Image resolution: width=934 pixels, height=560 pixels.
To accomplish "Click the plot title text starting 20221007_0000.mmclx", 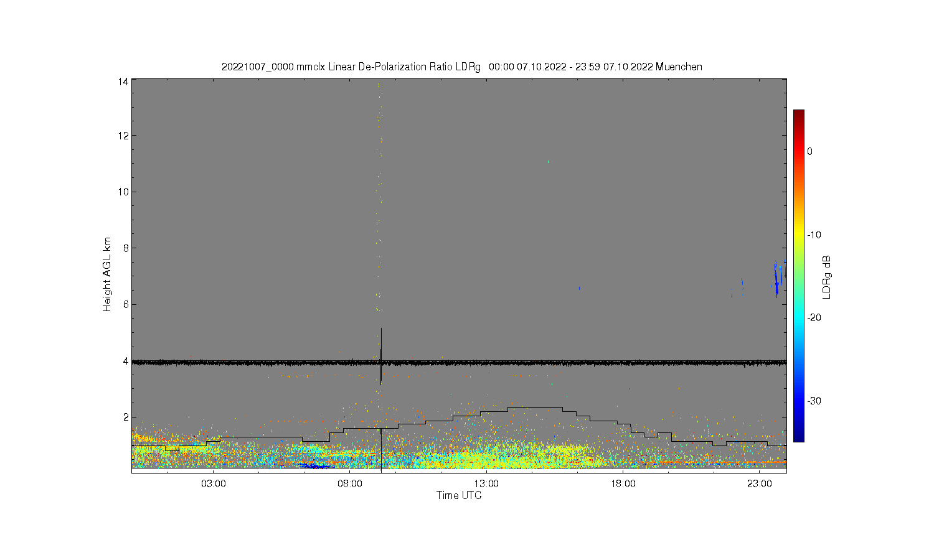I will point(461,67).
